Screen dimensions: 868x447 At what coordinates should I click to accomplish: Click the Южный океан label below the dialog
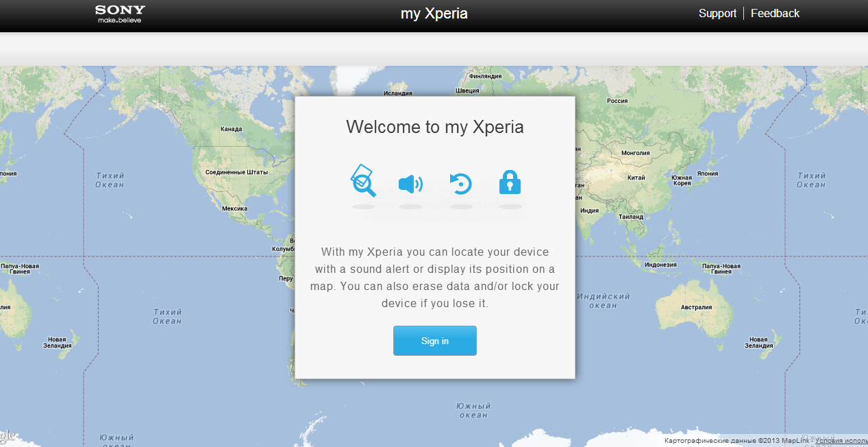click(x=473, y=411)
